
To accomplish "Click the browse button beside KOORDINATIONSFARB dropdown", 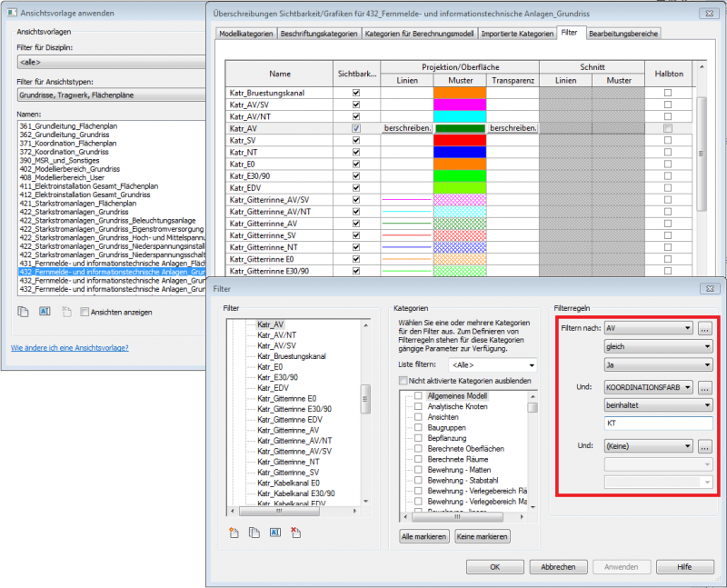I will coord(704,387).
